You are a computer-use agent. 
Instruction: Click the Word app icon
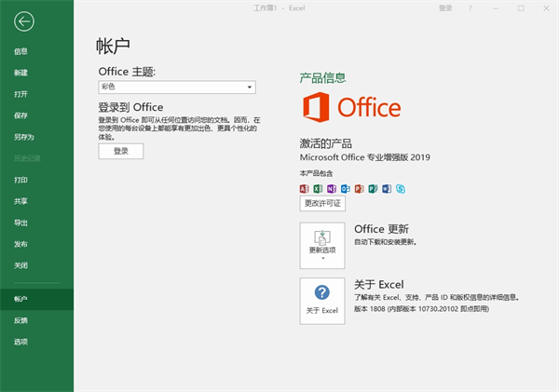coord(387,188)
